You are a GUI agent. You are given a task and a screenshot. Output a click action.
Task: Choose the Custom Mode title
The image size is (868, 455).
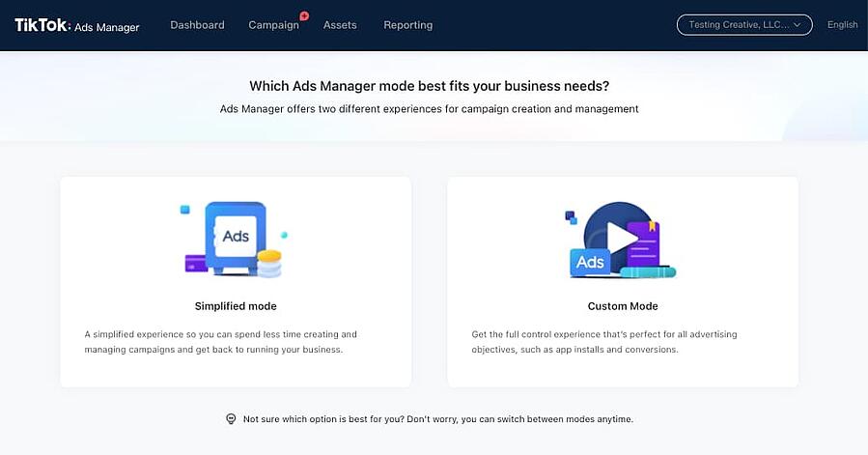coord(623,306)
